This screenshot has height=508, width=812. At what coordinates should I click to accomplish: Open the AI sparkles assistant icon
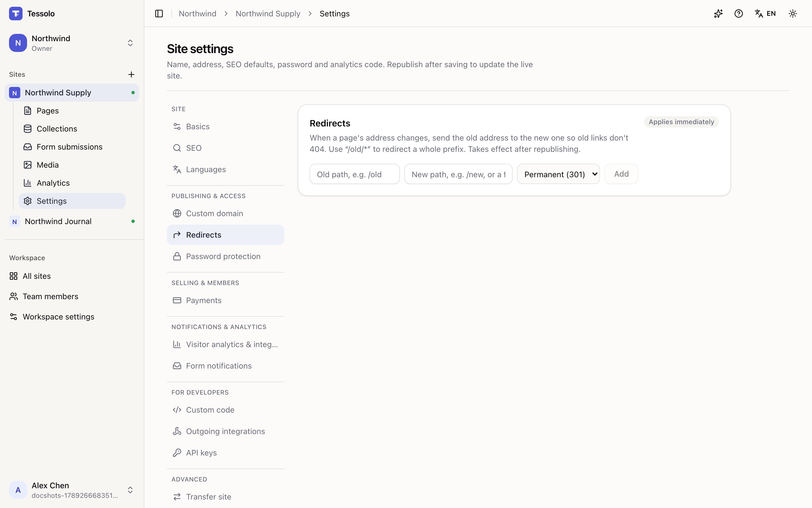[x=718, y=14]
